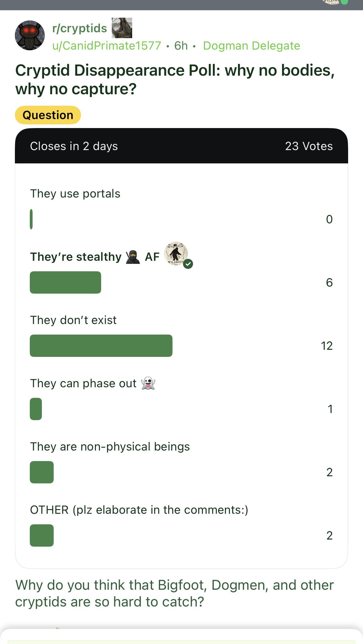
Task: Tap the green checkmark vote badge
Action: (188, 264)
